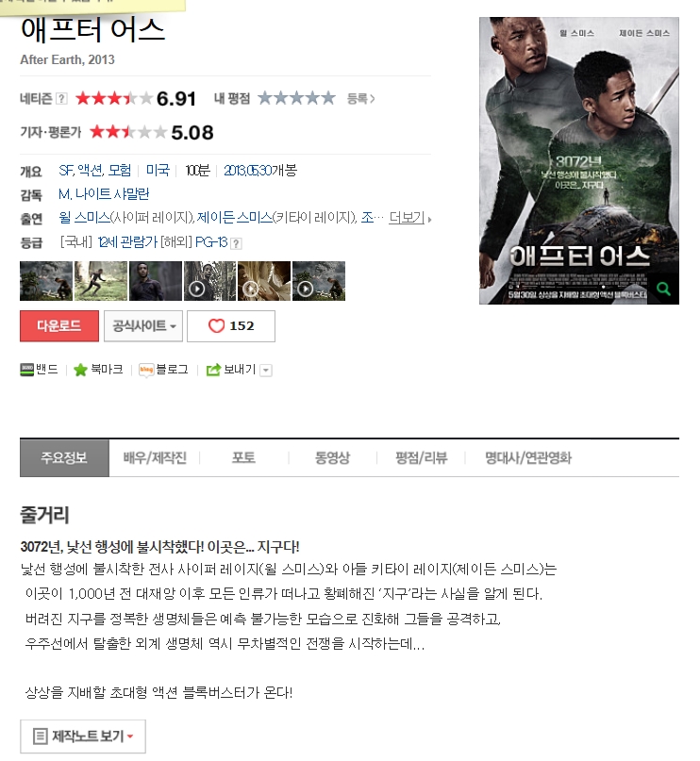Expand the 공식사이트 dropdown button
This screenshot has height=761, width=700.
click(143, 326)
